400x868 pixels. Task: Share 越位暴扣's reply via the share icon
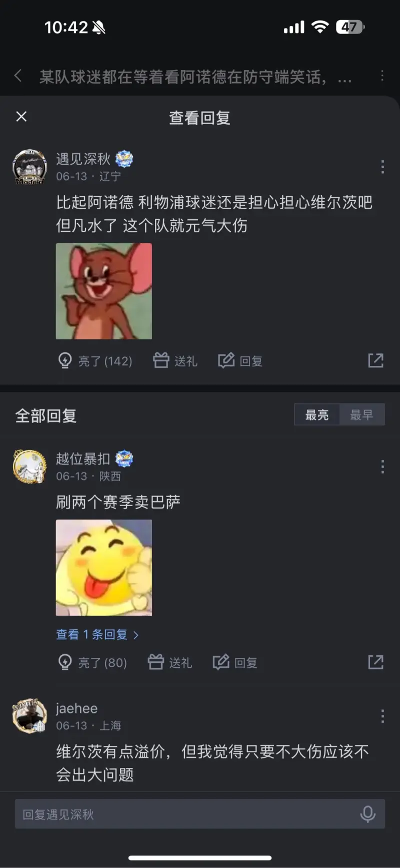pos(375,662)
